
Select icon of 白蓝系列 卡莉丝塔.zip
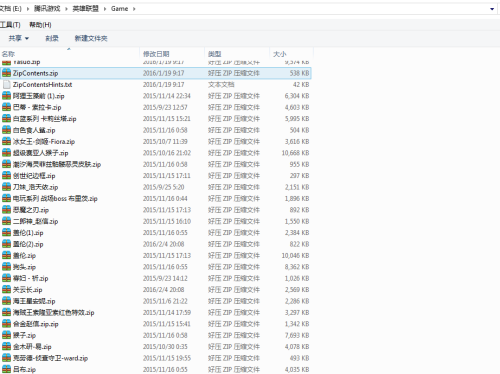[6, 118]
